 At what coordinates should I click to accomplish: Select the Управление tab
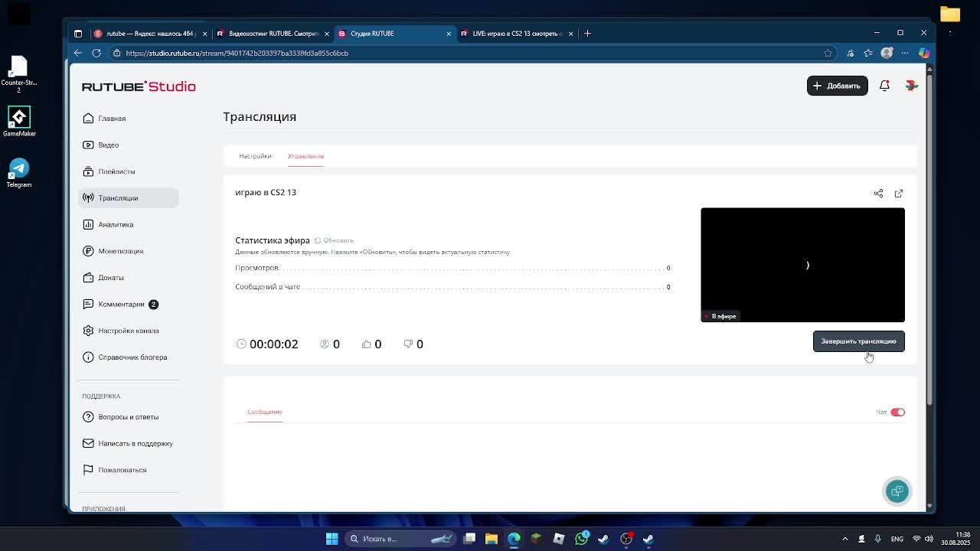pyautogui.click(x=305, y=156)
